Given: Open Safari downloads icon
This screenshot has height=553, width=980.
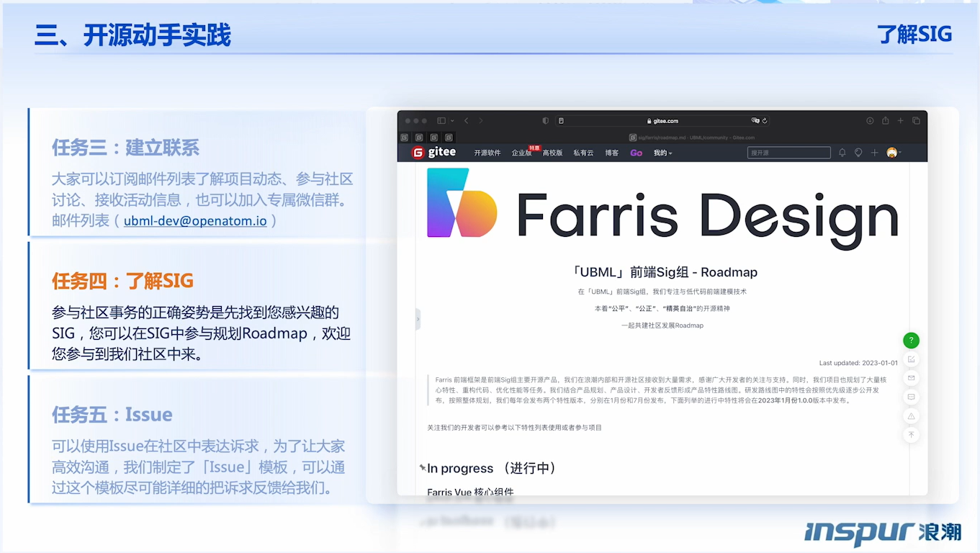Looking at the screenshot, I should coord(870,121).
